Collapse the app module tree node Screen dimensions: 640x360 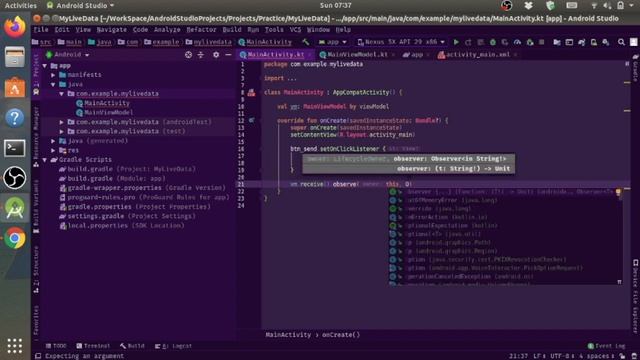(x=45, y=65)
